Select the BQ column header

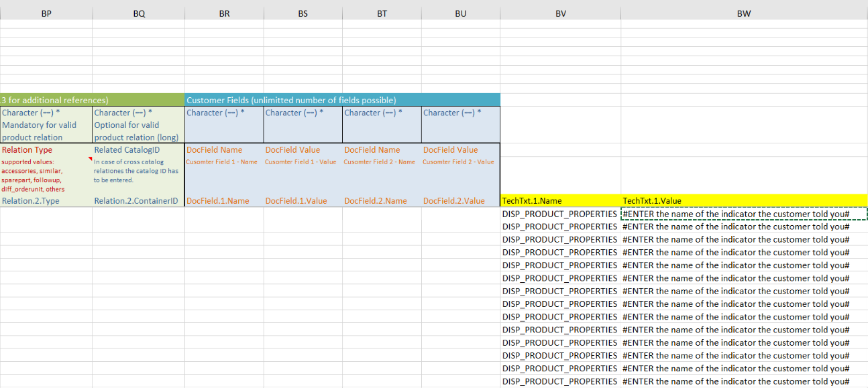click(139, 13)
